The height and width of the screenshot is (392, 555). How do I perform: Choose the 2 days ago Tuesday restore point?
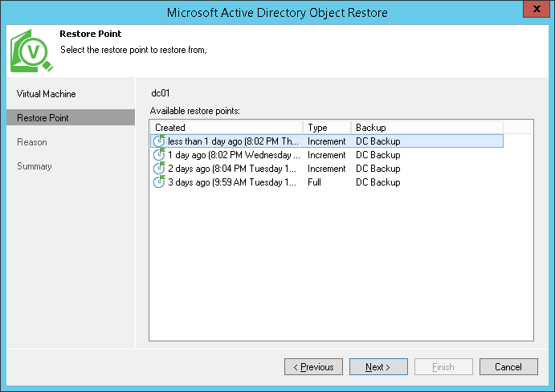tap(235, 169)
